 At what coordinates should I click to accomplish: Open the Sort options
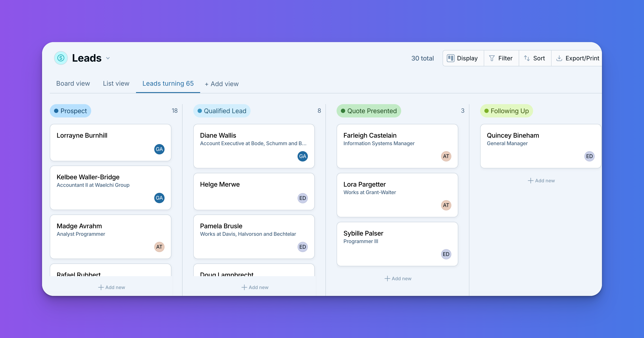[x=535, y=58]
